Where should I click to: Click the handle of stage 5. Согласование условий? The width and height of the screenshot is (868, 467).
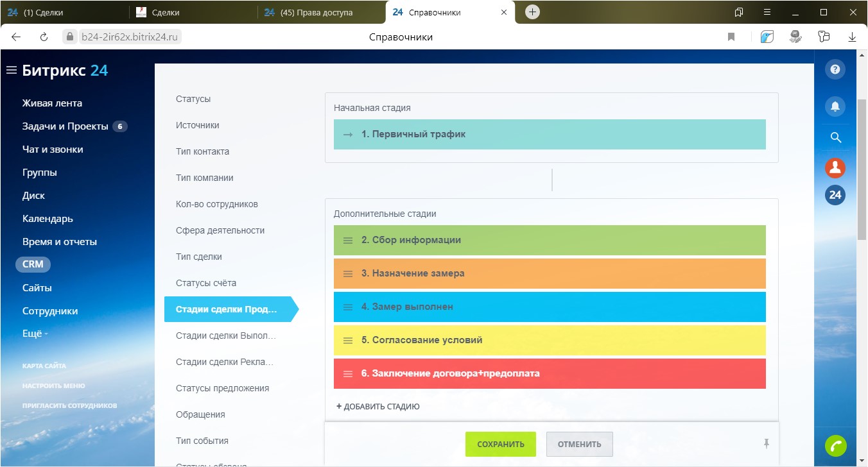pyautogui.click(x=348, y=341)
